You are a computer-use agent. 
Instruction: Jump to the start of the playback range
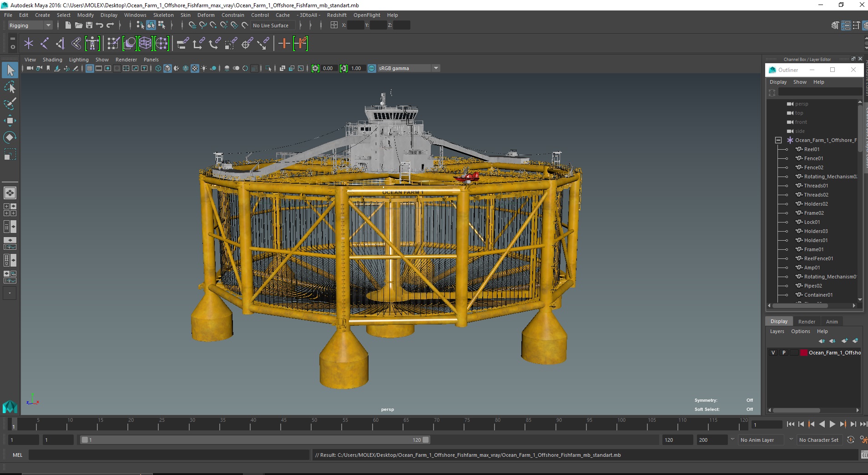click(x=790, y=424)
